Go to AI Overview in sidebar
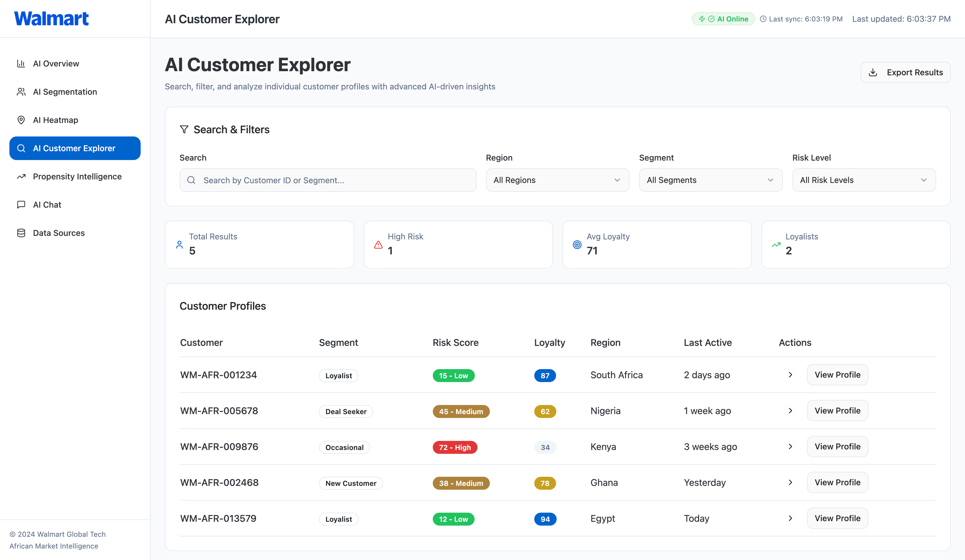The width and height of the screenshot is (965, 560). [75, 64]
